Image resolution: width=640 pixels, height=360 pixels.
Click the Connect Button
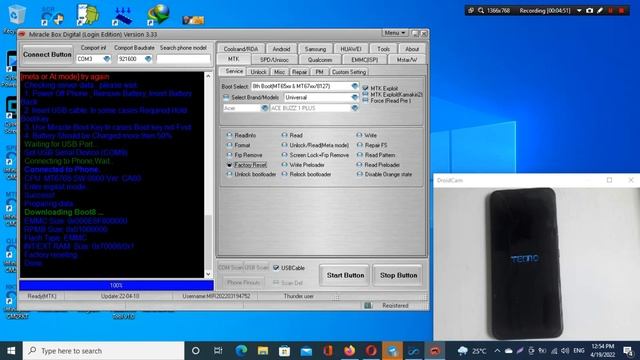point(47,54)
